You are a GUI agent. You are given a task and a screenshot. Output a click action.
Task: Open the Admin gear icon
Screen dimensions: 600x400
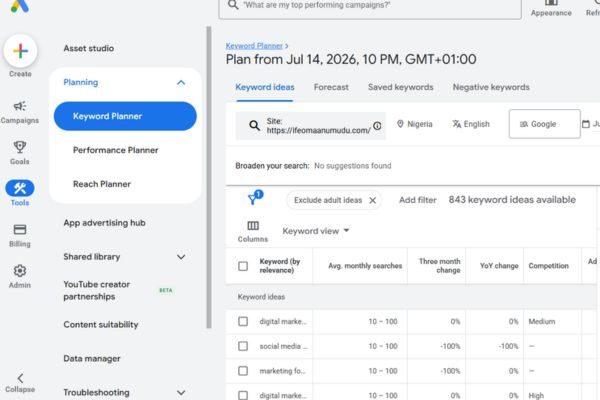(x=20, y=271)
